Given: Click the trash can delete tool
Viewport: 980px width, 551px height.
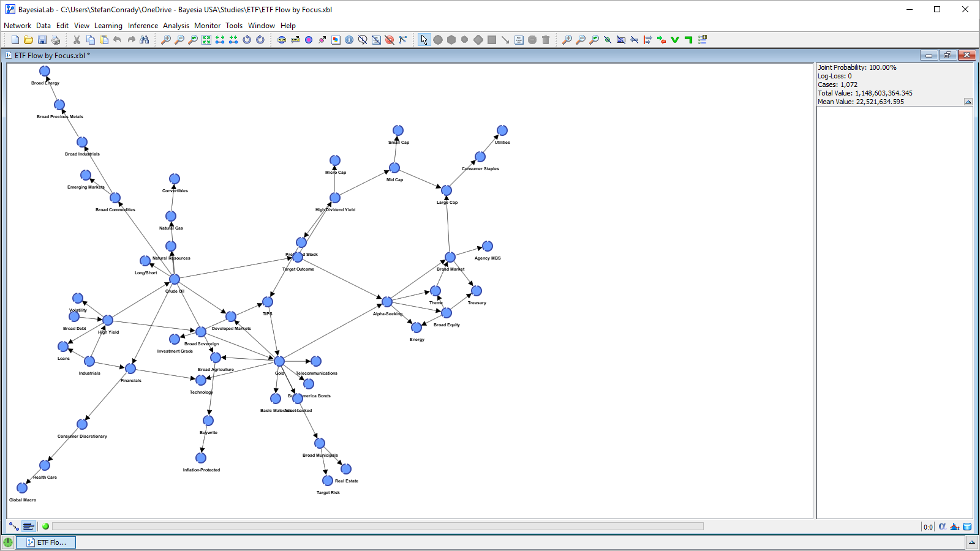Looking at the screenshot, I should tap(546, 40).
